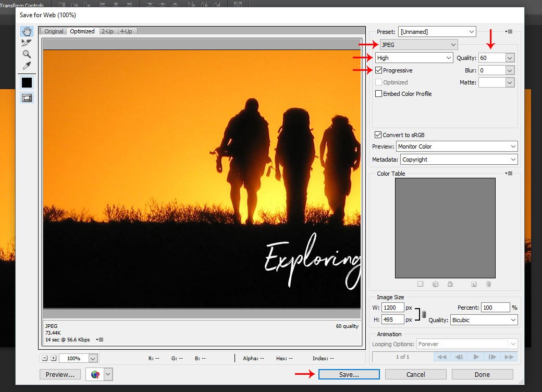The image size is (542, 392).
Task: Switch to the Original tab
Action: click(54, 31)
